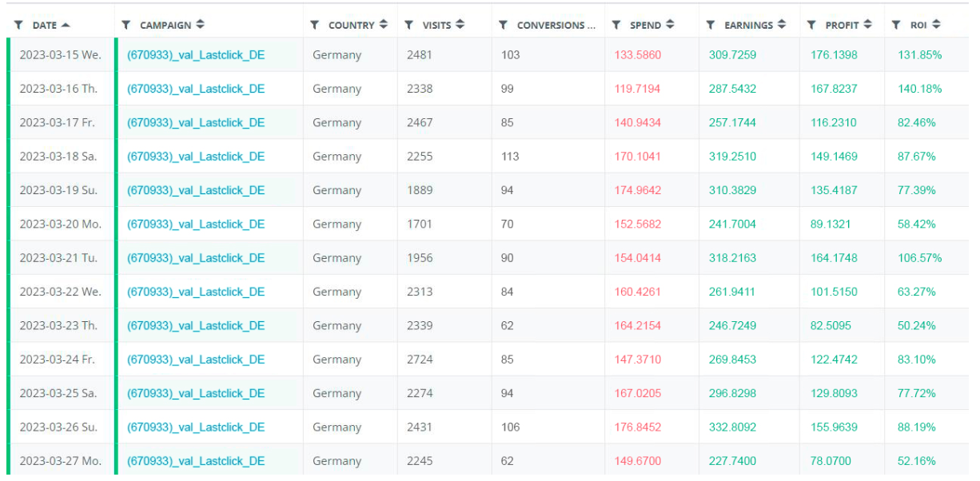
Task: Select the date cell 2023-03-15 We.
Action: click(60, 55)
